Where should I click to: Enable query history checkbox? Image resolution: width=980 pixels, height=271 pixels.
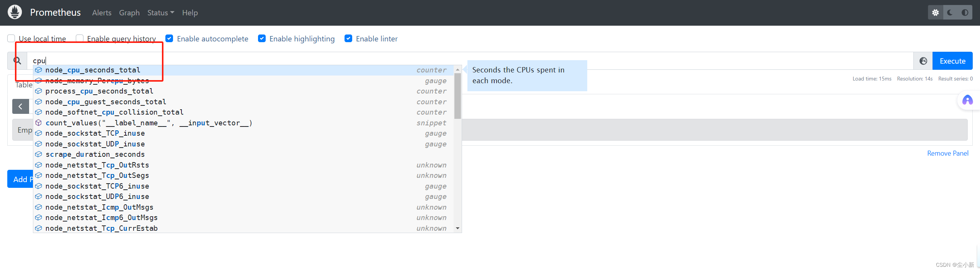[x=80, y=38]
